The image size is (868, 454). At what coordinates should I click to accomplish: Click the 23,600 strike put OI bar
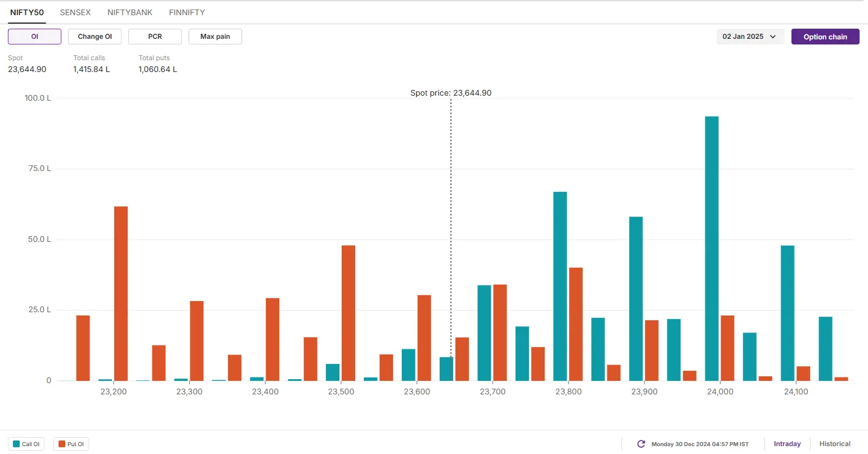pyautogui.click(x=424, y=338)
